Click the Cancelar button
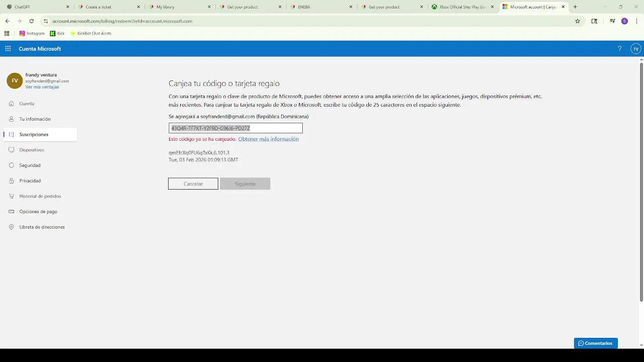 (x=193, y=184)
